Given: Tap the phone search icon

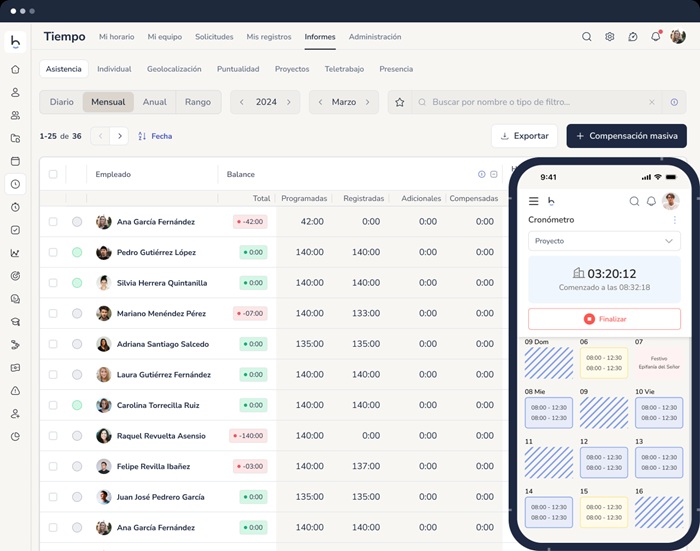Looking at the screenshot, I should coord(634,201).
